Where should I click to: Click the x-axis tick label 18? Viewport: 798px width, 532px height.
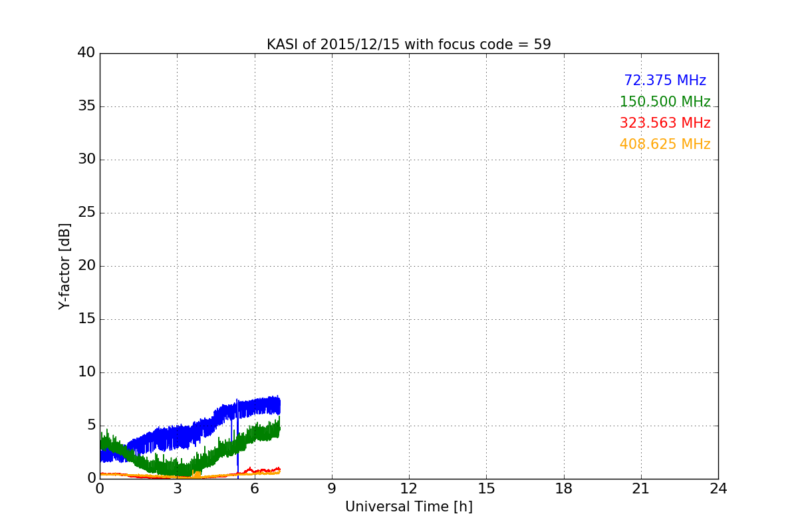click(564, 489)
